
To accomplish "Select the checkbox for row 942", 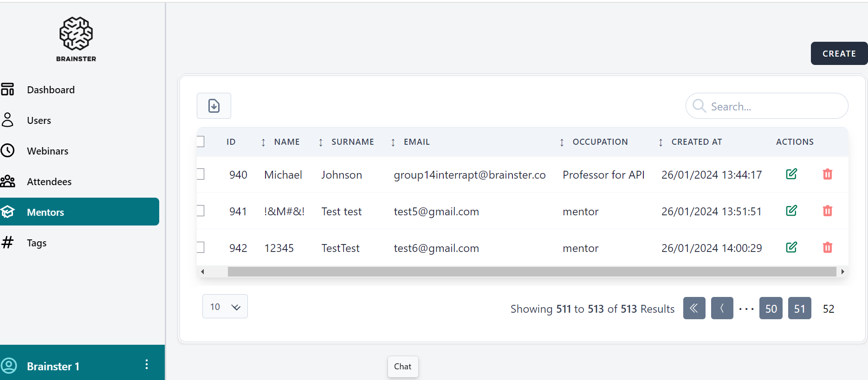I will point(201,247).
